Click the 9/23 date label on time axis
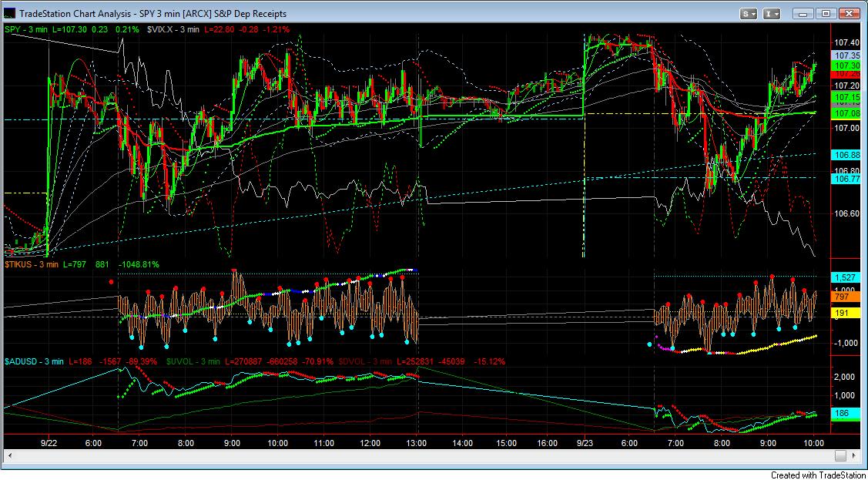Viewport: 868px width, 480px height. click(587, 443)
